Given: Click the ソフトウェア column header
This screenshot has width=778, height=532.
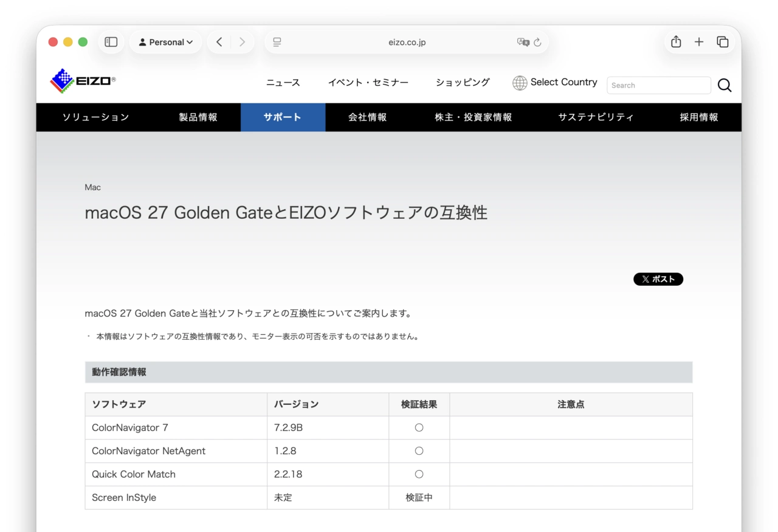Looking at the screenshot, I should (176, 404).
